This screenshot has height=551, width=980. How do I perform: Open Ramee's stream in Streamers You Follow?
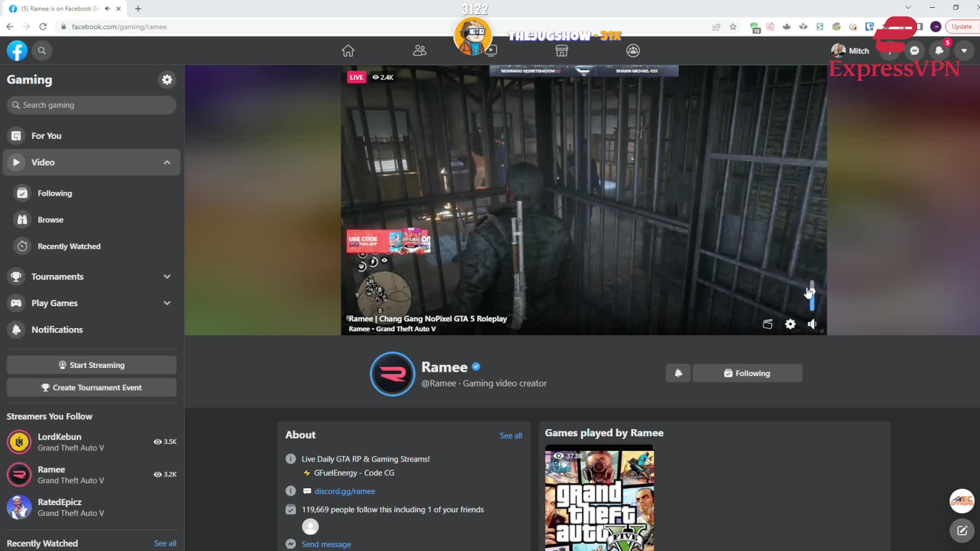(x=91, y=474)
